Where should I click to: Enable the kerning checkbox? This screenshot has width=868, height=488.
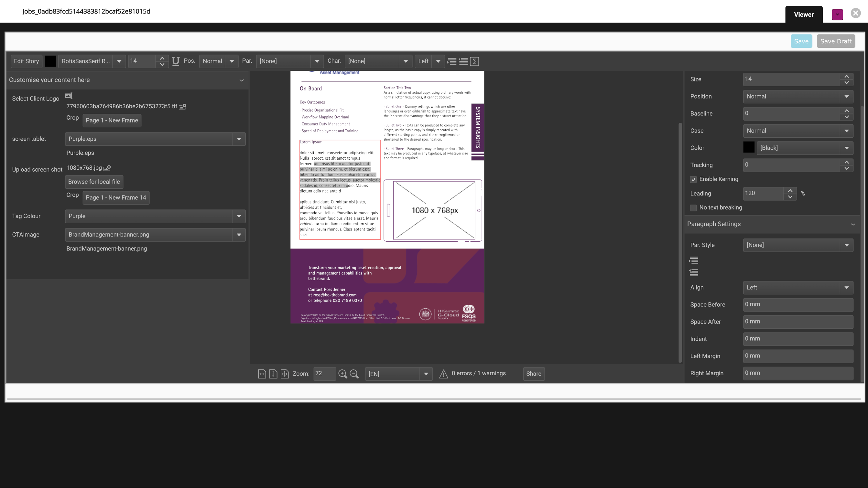pyautogui.click(x=693, y=179)
